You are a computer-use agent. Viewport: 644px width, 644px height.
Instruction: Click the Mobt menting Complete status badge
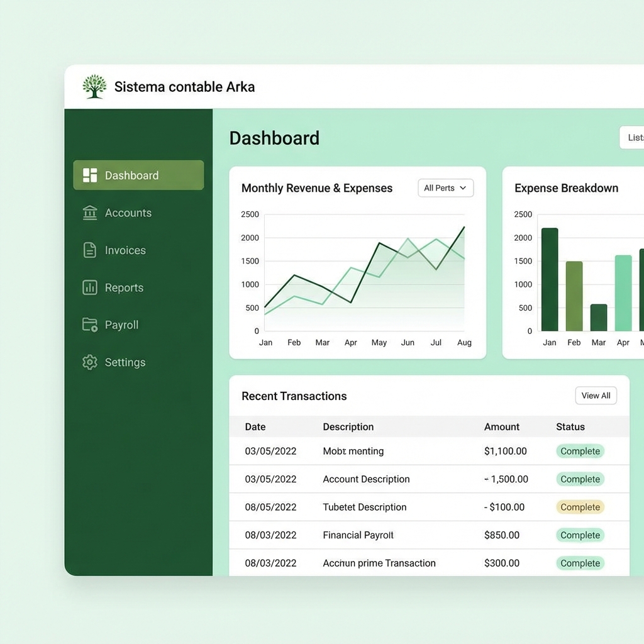pyautogui.click(x=580, y=451)
